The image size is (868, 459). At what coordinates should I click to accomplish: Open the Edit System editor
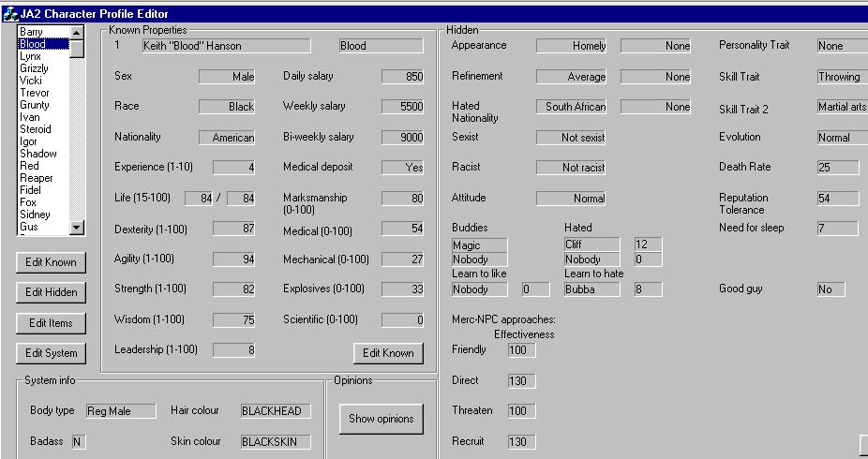pos(51,353)
